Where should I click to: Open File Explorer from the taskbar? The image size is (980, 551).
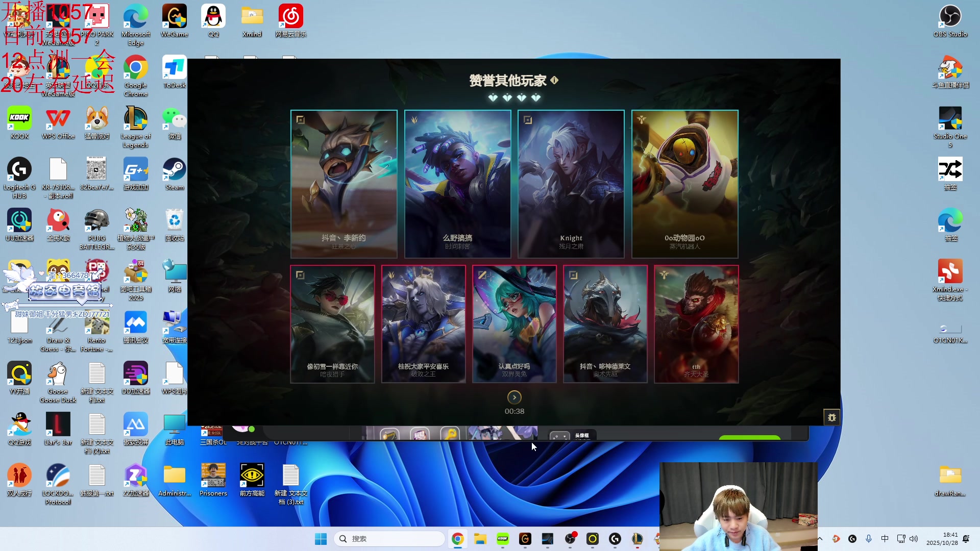coord(480,539)
